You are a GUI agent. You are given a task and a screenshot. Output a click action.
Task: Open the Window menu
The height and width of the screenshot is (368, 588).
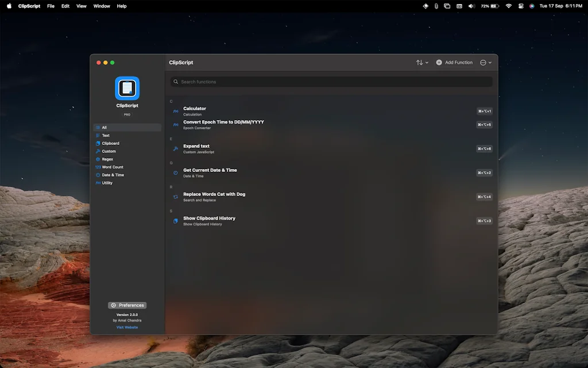click(101, 6)
